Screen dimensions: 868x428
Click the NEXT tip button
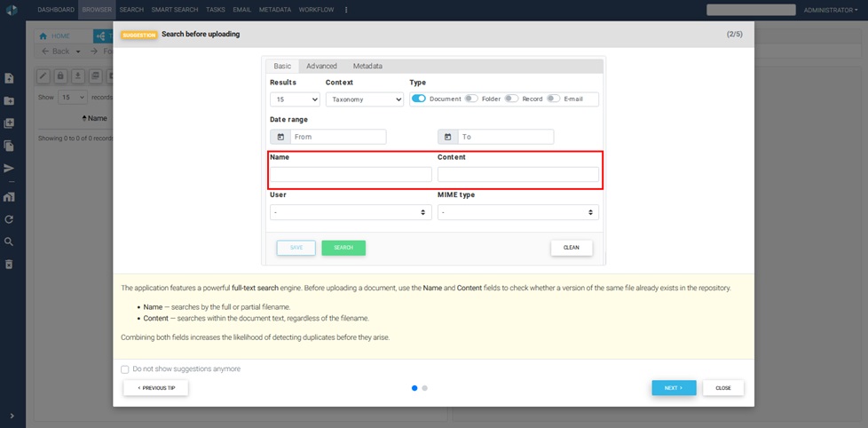[x=674, y=388]
